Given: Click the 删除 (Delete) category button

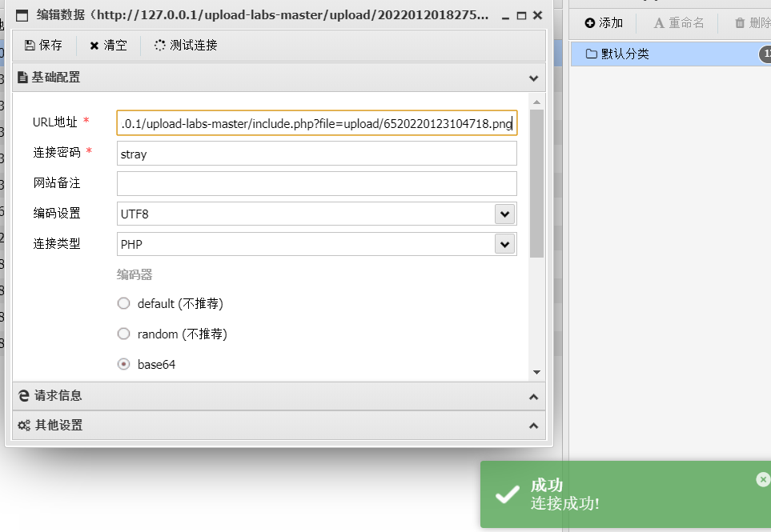Looking at the screenshot, I should [x=753, y=22].
